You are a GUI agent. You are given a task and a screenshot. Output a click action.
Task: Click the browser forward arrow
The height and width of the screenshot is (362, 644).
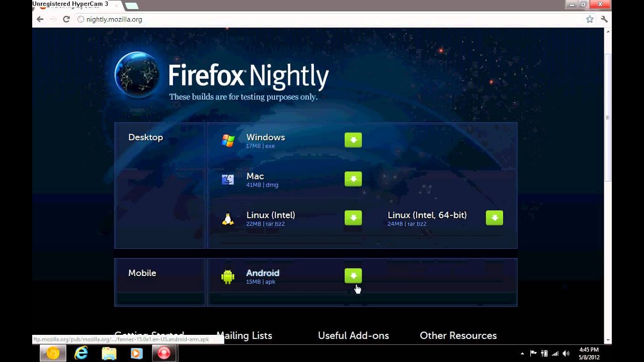[53, 19]
